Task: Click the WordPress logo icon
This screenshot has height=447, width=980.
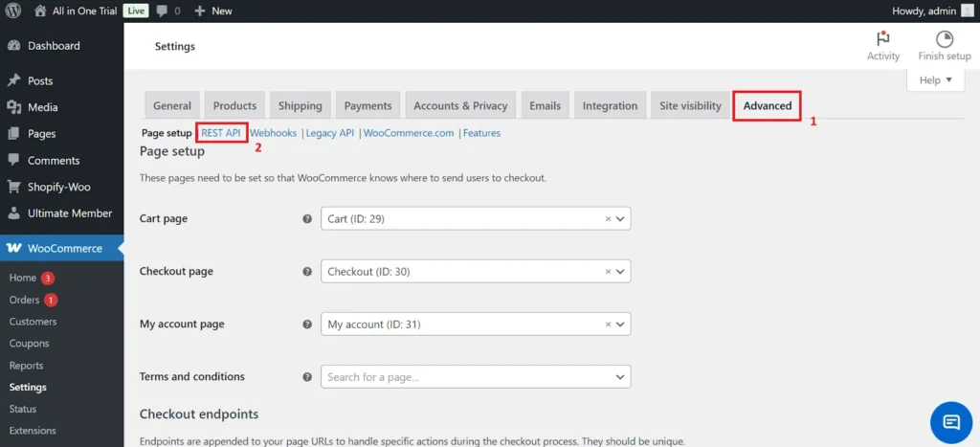Action: point(13,11)
